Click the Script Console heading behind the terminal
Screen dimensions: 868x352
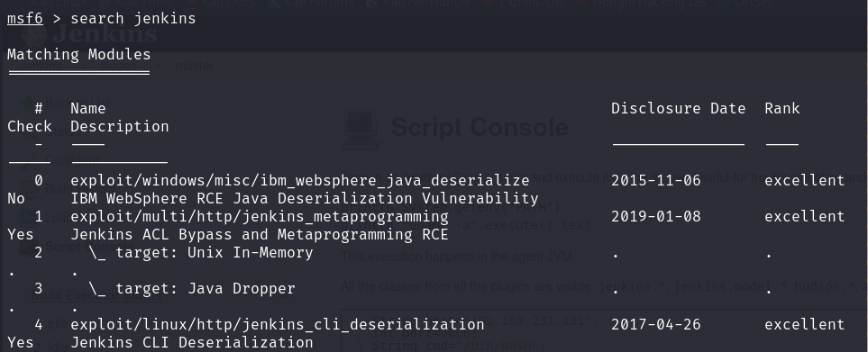click(480, 127)
